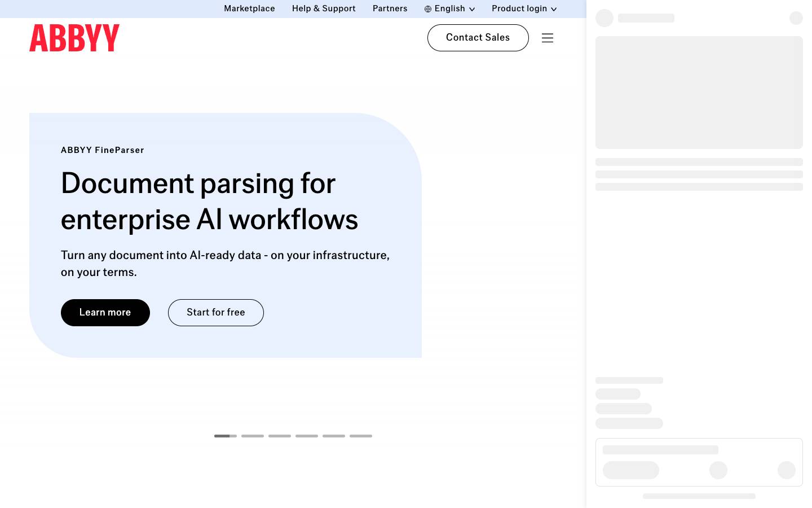Click the ABBYY FineParser label
This screenshot has height=508, width=812.
(103, 150)
